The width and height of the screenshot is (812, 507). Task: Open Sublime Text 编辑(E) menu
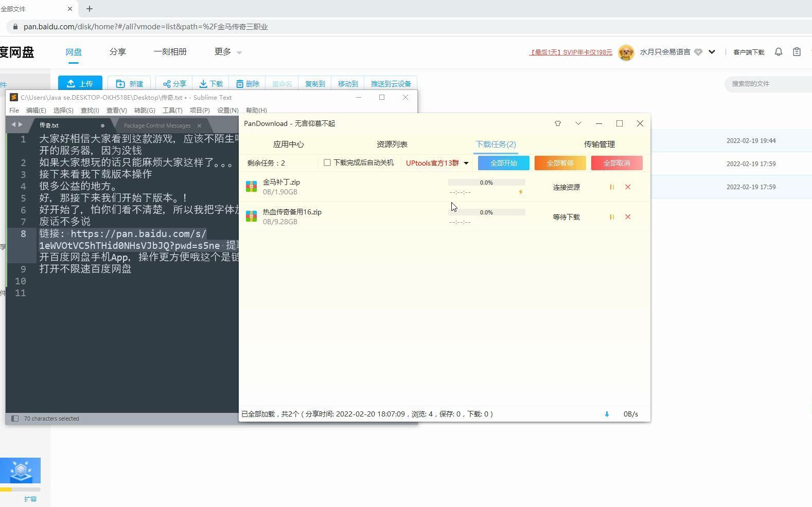(x=36, y=111)
